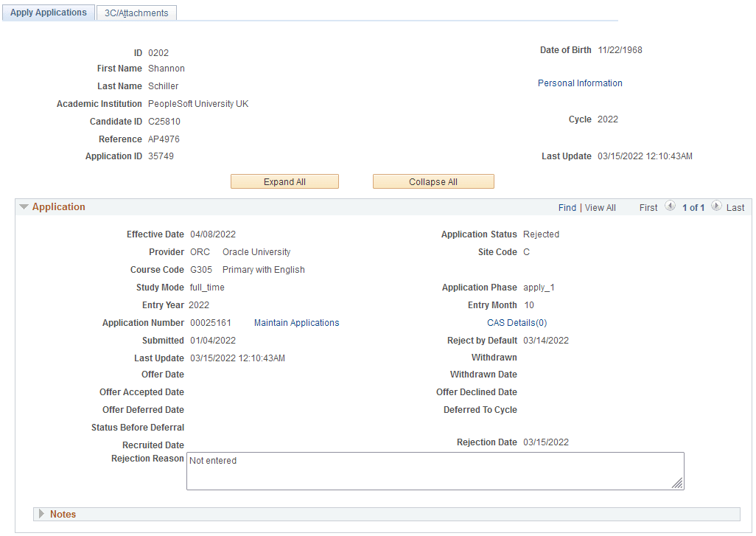This screenshot has width=756, height=536.
Task: Click the Entry Month value 10
Action: 529,305
